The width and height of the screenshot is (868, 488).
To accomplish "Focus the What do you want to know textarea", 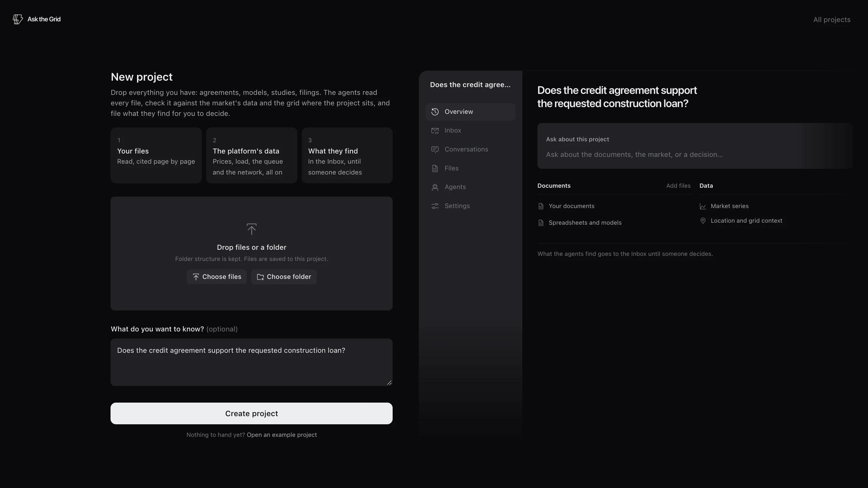I will [252, 362].
